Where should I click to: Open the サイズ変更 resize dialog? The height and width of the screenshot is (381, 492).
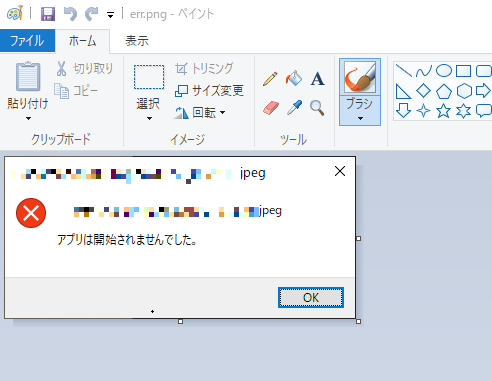tap(209, 90)
